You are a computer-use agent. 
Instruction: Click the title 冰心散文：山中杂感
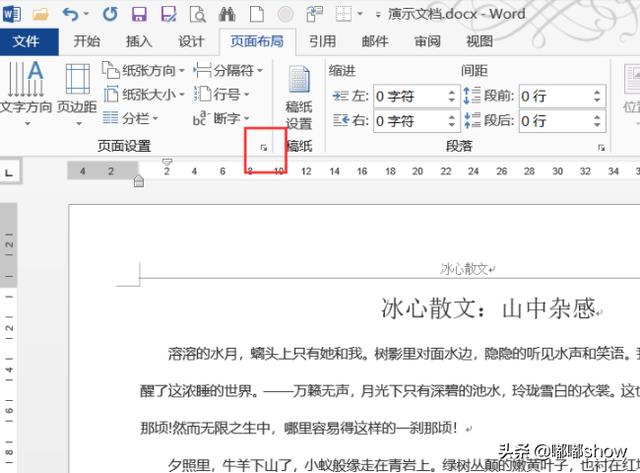[x=489, y=309]
